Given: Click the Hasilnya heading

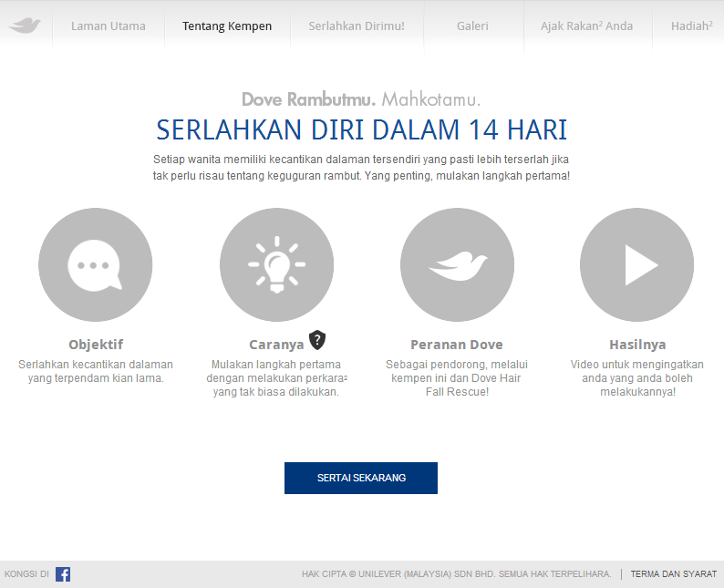Looking at the screenshot, I should pos(637,345).
